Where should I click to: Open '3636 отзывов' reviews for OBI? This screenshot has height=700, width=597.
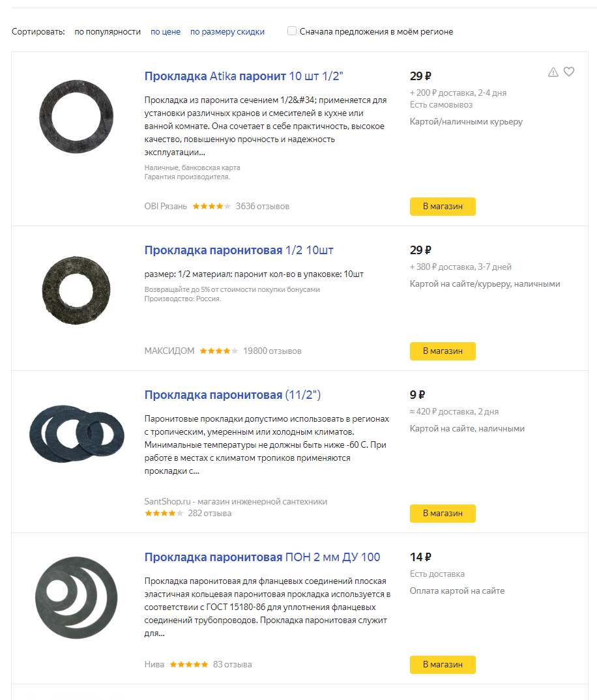click(263, 207)
